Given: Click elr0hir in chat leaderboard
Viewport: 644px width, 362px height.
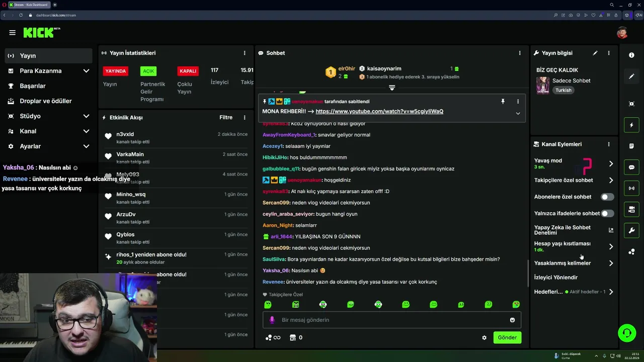Looking at the screenshot, I should [x=347, y=69].
